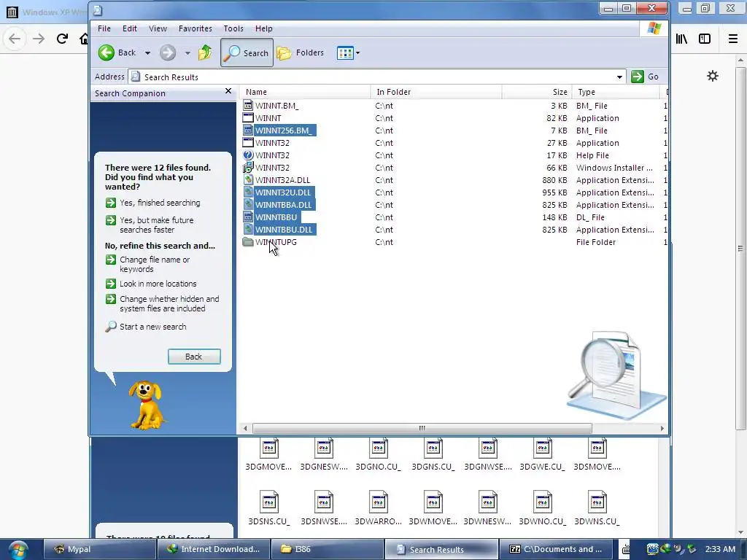
Task: Sort results by Size column
Action: (x=536, y=92)
